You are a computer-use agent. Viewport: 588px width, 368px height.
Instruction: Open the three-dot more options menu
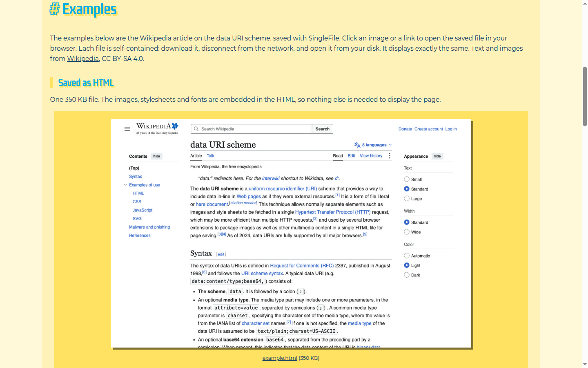pyautogui.click(x=390, y=156)
